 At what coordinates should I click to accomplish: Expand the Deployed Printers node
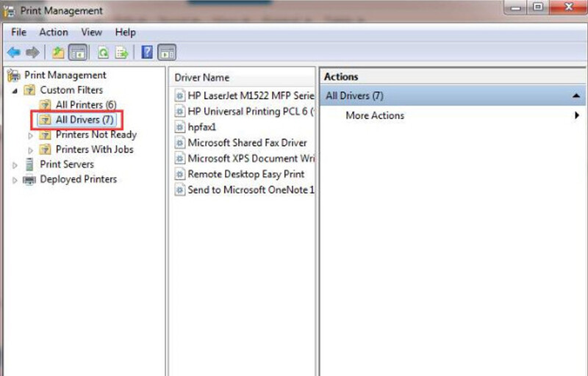tap(15, 180)
